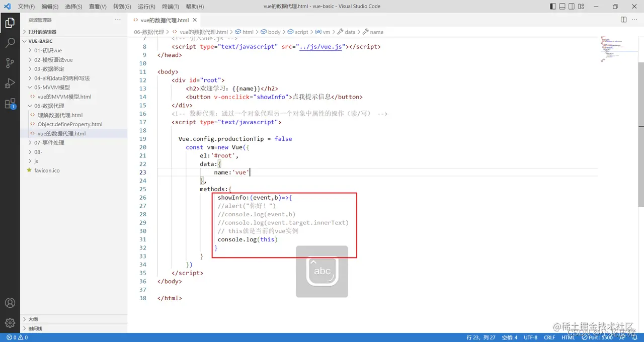Open favicon.ico file
This screenshot has height=342, width=644.
click(x=74, y=170)
